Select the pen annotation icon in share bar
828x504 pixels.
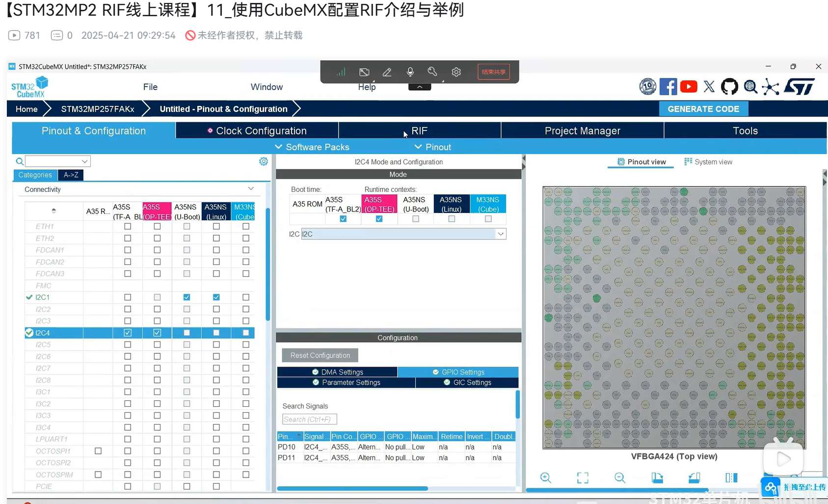[x=387, y=72]
